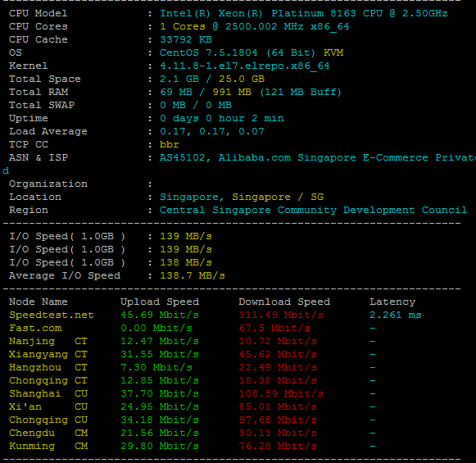
Task: Click the Upload Speed column header
Action: [160, 302]
